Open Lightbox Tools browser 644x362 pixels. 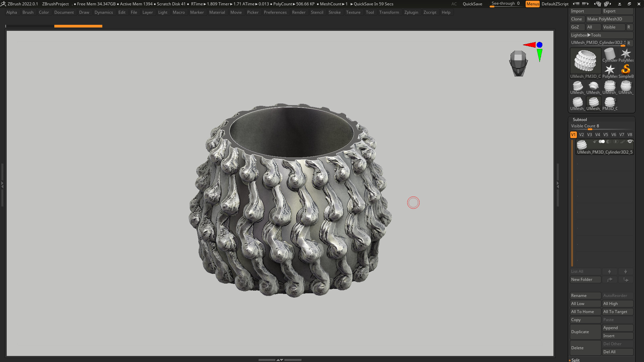click(x=602, y=35)
